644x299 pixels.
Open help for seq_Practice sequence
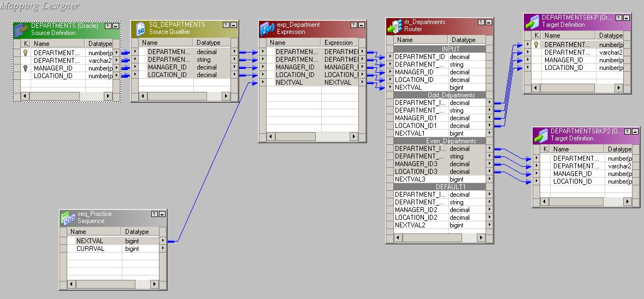(155, 214)
